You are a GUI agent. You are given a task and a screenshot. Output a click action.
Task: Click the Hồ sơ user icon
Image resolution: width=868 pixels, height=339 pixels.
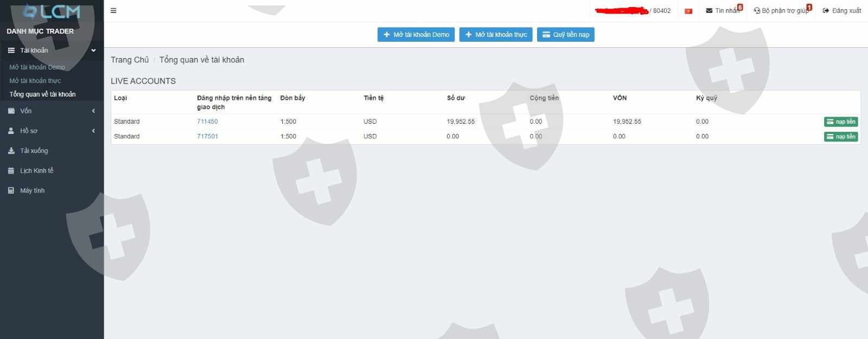tap(11, 131)
